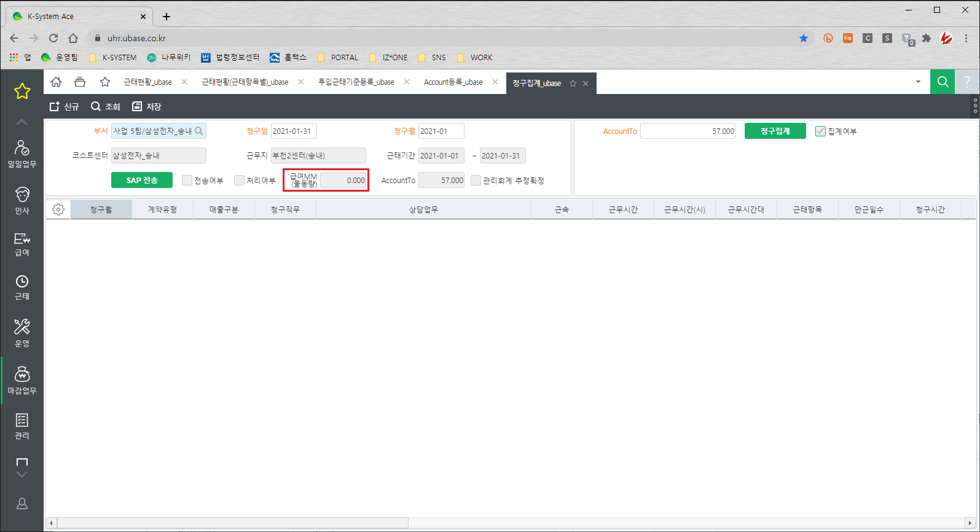The image size is (980, 532).
Task: Toggle the 전송여부 checkbox
Action: [x=187, y=180]
